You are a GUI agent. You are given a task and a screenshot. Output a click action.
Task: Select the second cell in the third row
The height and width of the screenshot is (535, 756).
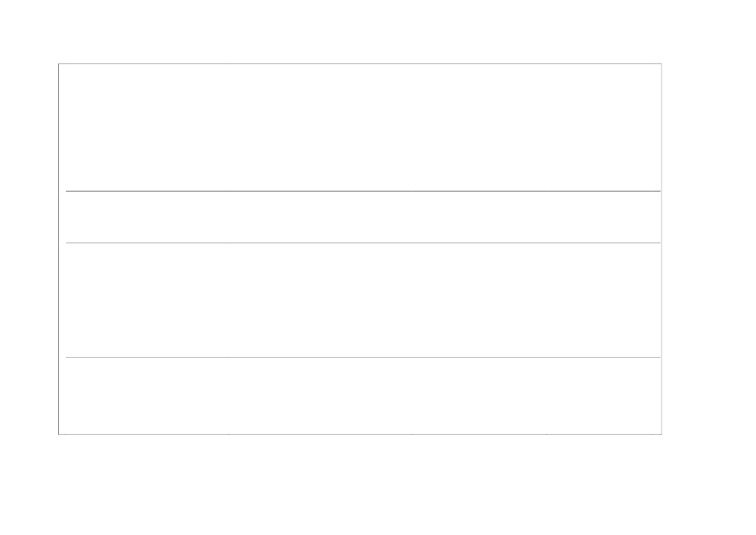point(319,300)
